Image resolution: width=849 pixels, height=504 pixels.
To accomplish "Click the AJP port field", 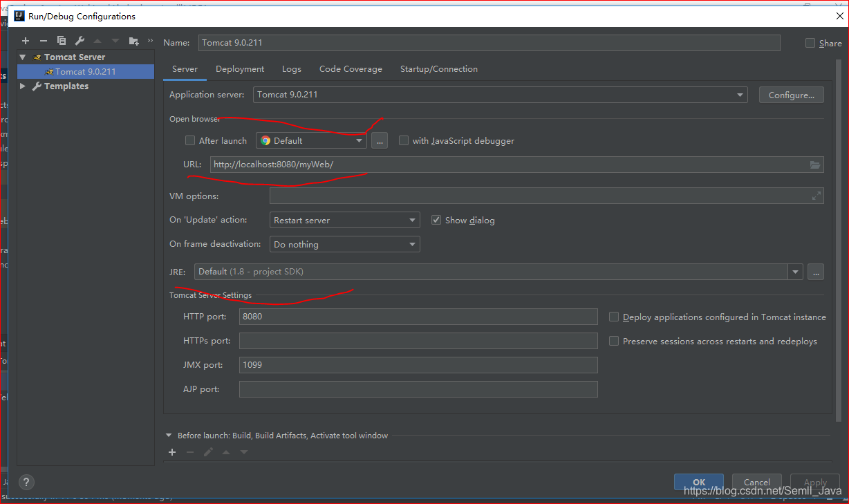I will tap(418, 389).
